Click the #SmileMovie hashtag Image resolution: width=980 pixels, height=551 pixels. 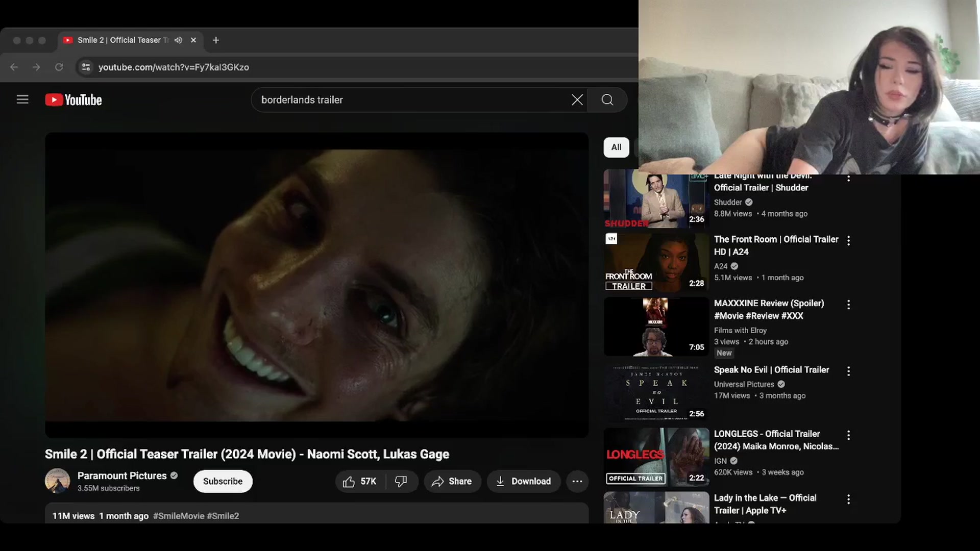179,516
